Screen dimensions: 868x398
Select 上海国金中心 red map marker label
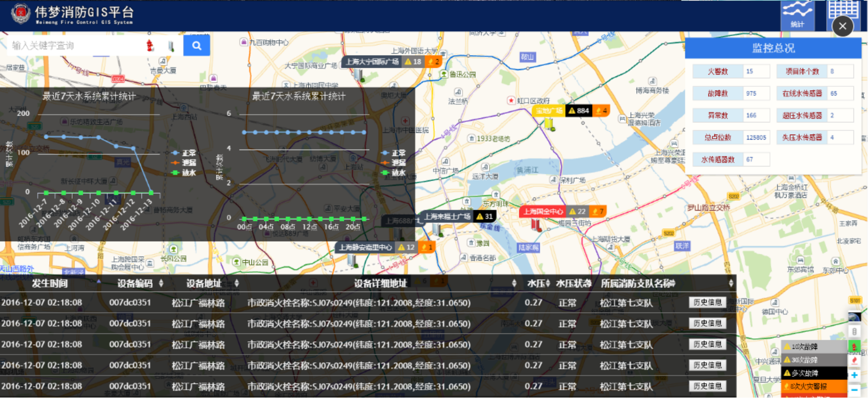(x=543, y=211)
